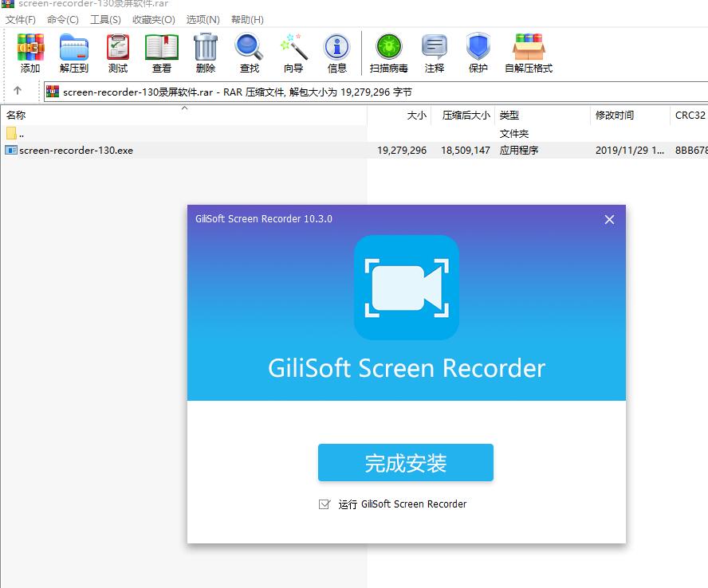Close the GiliSoft installer dialog
Screen dimensions: 708x588
pyautogui.click(x=609, y=220)
